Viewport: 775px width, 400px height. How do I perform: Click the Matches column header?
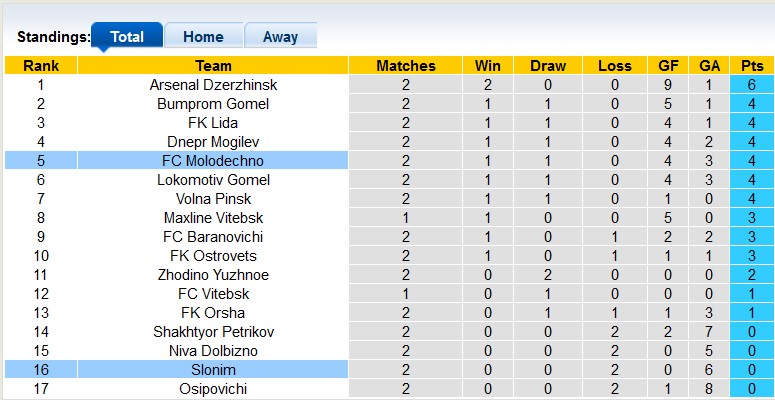point(406,66)
